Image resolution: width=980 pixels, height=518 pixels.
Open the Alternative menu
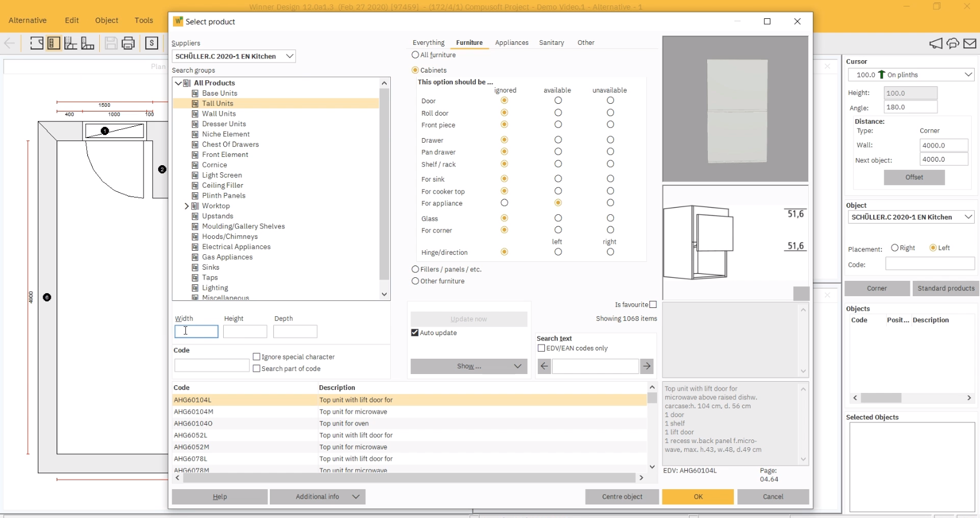[28, 20]
